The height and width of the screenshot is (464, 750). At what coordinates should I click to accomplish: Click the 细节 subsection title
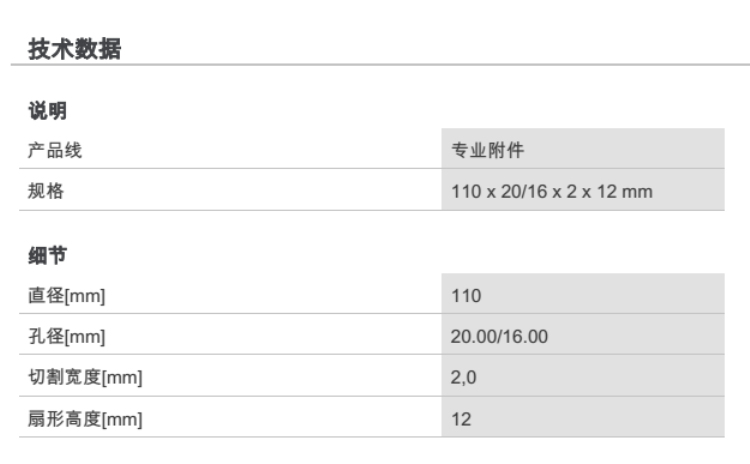coord(46,256)
